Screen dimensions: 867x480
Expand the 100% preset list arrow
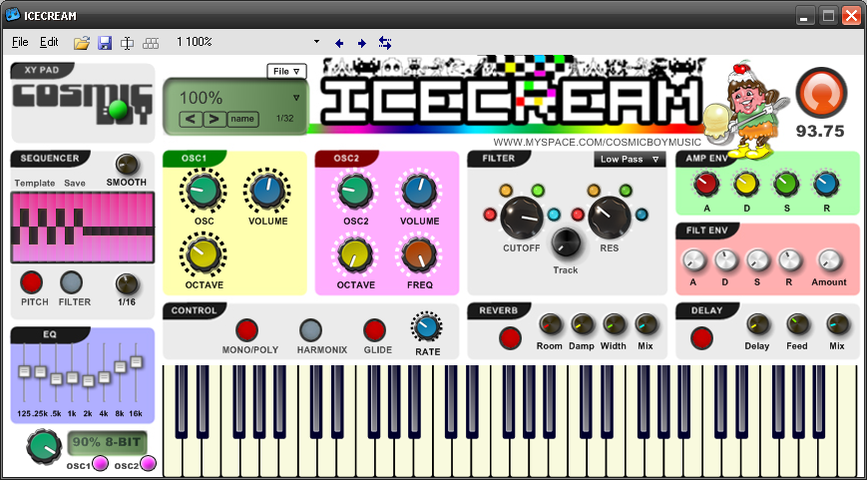click(296, 98)
